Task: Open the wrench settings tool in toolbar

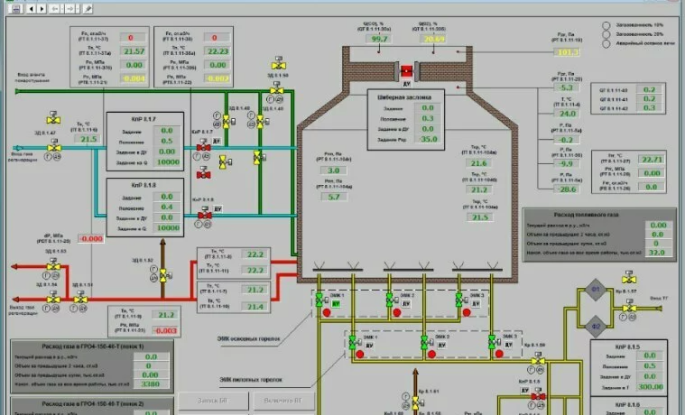Action: [89, 7]
